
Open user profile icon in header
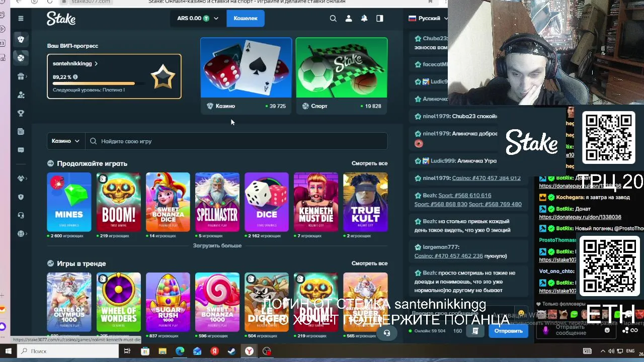click(349, 19)
